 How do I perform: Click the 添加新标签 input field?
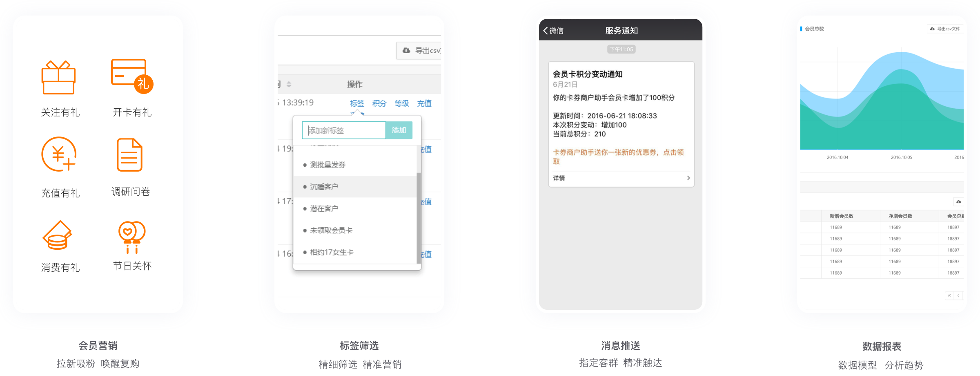pos(344,130)
